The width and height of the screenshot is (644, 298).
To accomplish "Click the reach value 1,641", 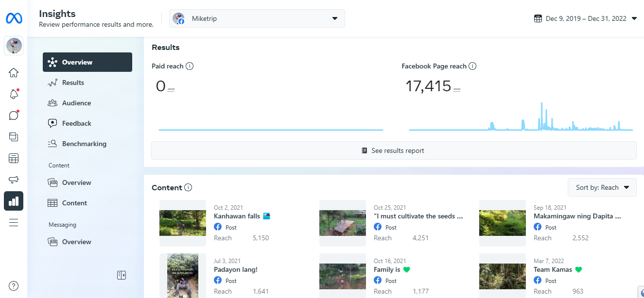I will tap(261, 291).
